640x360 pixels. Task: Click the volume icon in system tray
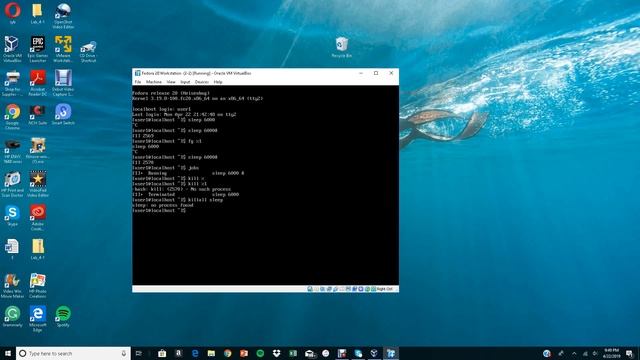(596, 353)
